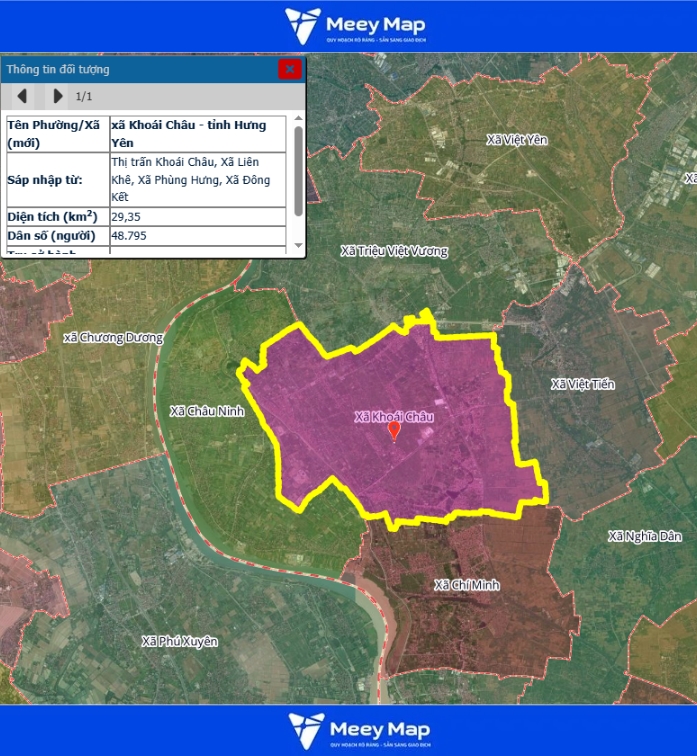Screen dimensions: 697x756
Task: Select the Xã Châu Ninh region on map
Action: point(207,411)
